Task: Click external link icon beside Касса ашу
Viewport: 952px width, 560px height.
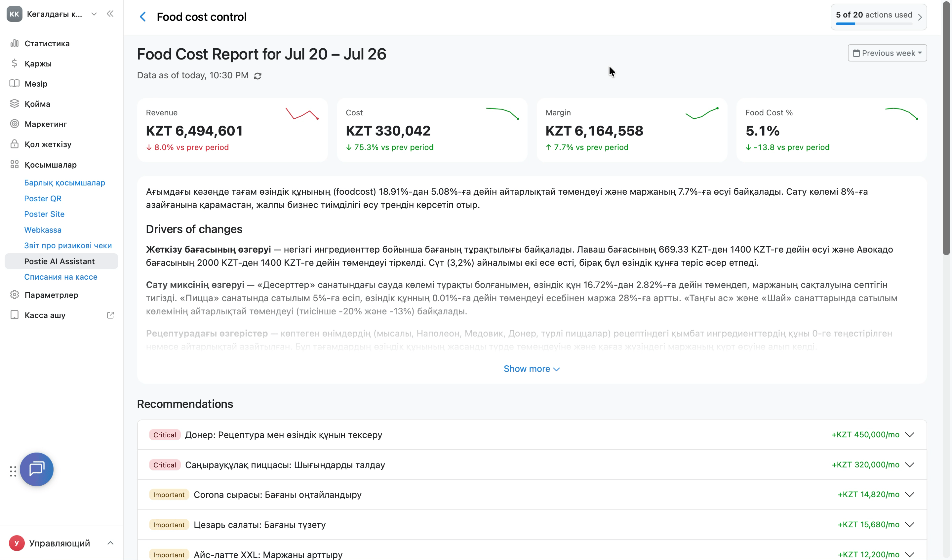Action: [110, 315]
